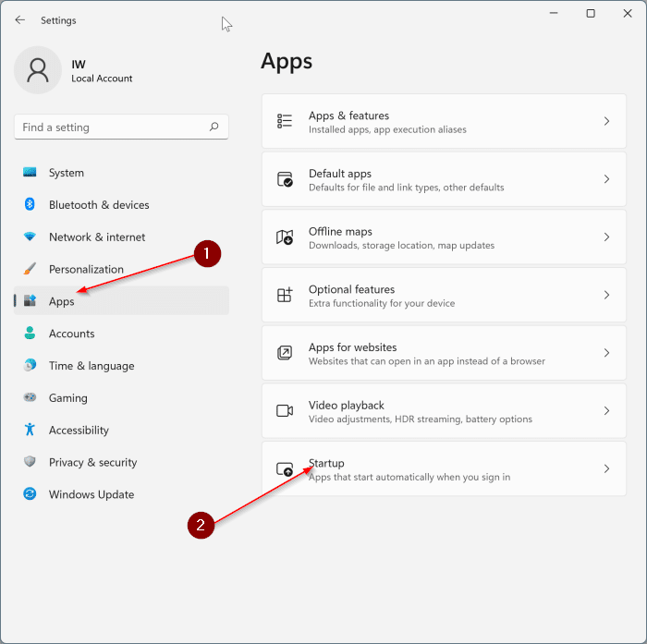Click the Default apps icon

tap(285, 179)
